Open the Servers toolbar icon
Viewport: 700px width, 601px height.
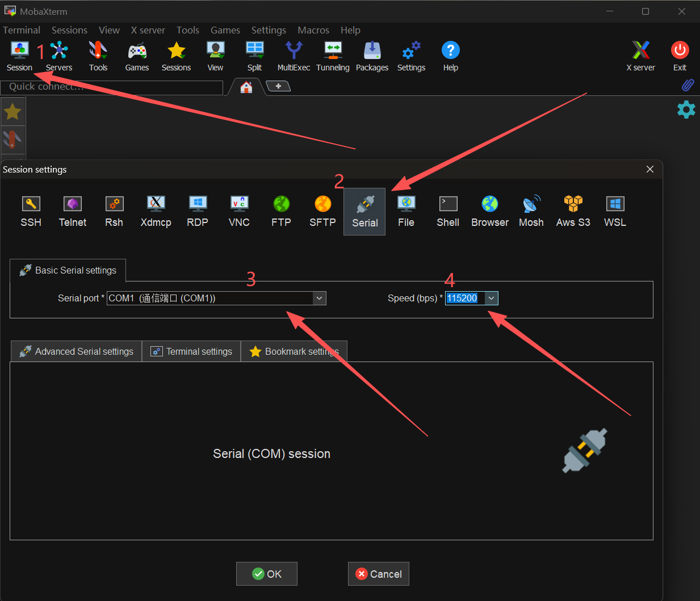click(x=59, y=57)
